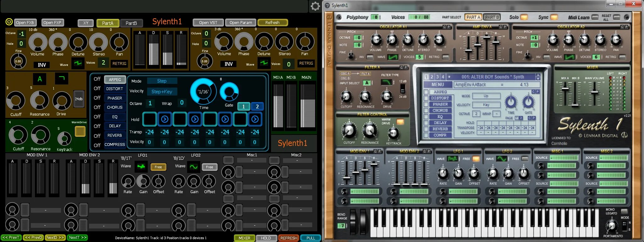Screen dimensions: 644x242
Task: Click the Oscillator A2 PAN knob in Sylenth1 plugin
Action: [616, 40]
